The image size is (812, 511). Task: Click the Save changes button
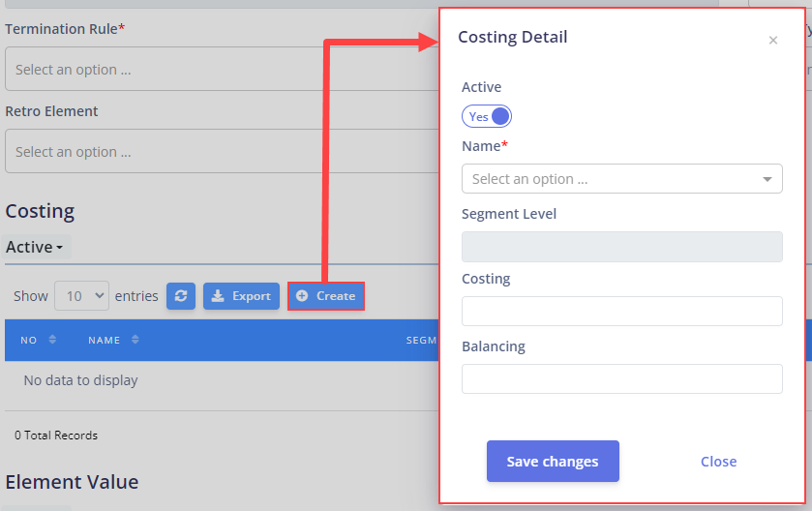click(x=553, y=462)
